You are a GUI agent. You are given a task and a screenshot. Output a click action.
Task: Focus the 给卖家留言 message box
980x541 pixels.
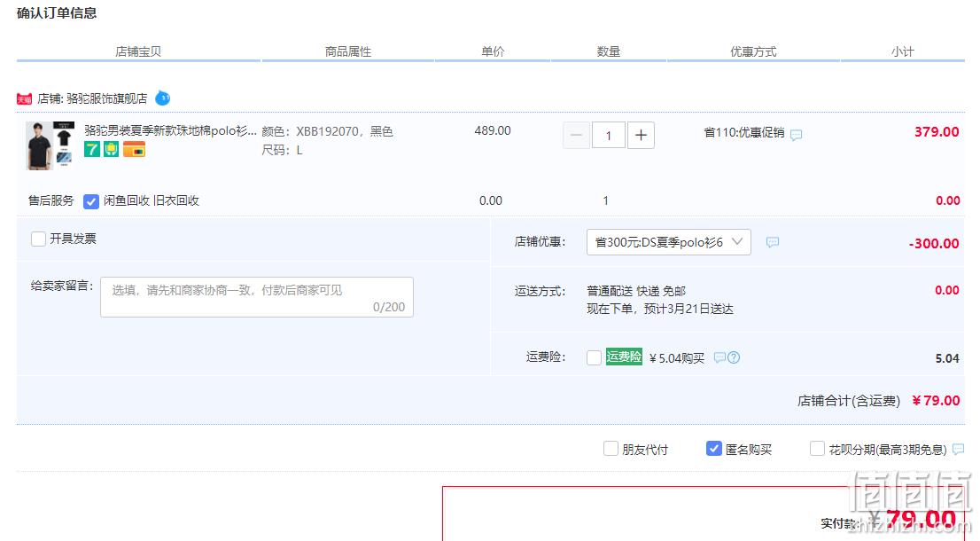point(257,297)
